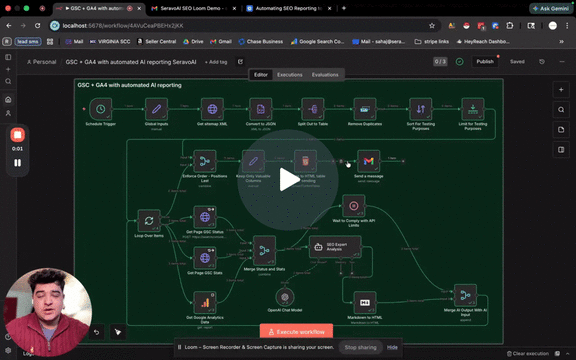Image resolution: width=576 pixels, height=360 pixels.
Task: Click the Hide link in sharing bar
Action: click(x=392, y=347)
